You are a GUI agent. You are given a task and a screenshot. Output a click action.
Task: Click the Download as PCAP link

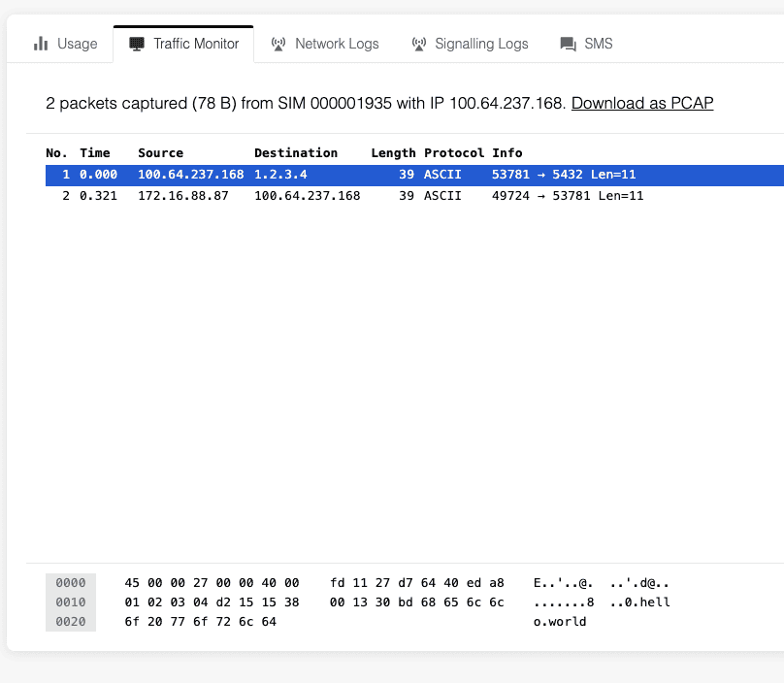(x=642, y=103)
